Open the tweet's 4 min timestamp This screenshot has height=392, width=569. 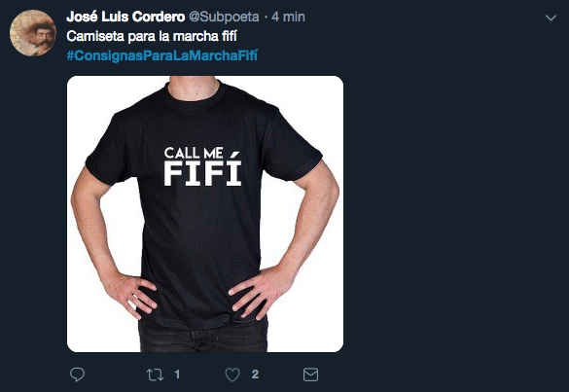coord(288,17)
